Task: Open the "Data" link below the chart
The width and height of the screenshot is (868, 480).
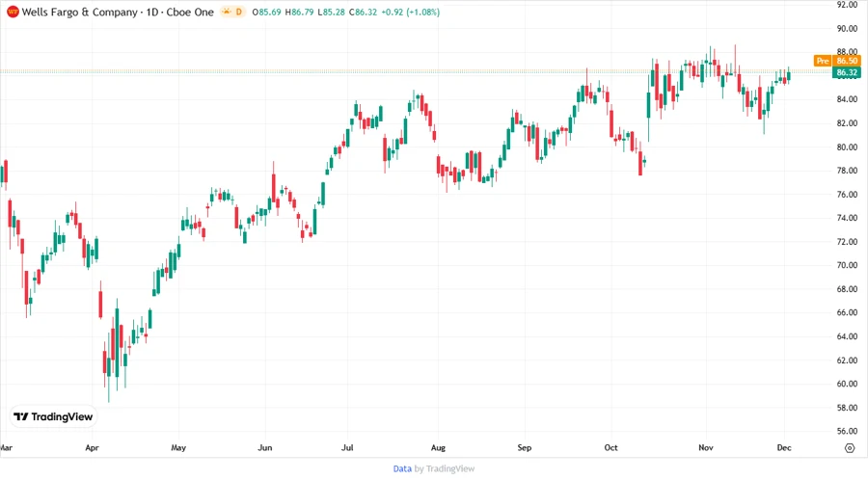Action: click(x=402, y=469)
